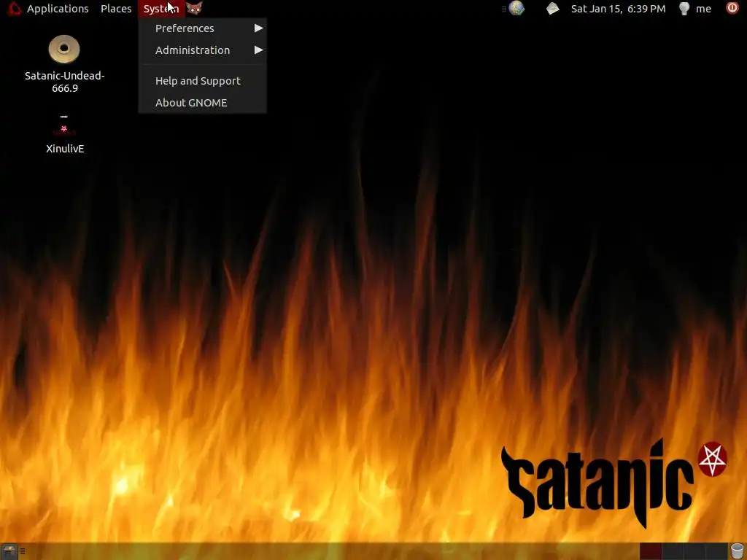
Task: Select About GNOME entry
Action: (203, 102)
